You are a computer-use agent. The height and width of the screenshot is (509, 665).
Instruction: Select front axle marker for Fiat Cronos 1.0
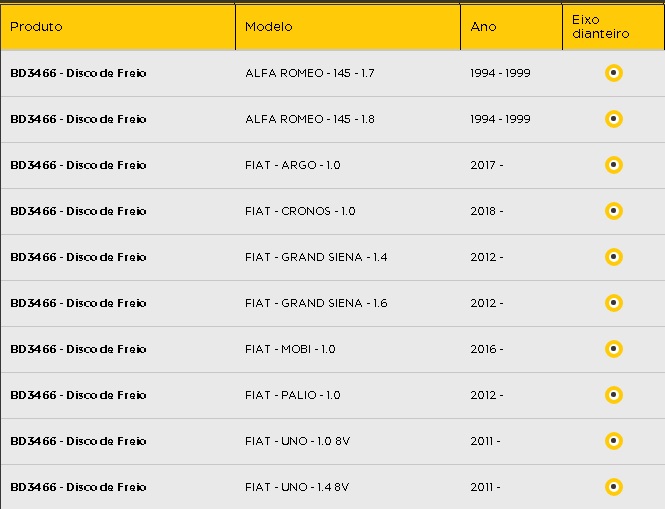(614, 211)
